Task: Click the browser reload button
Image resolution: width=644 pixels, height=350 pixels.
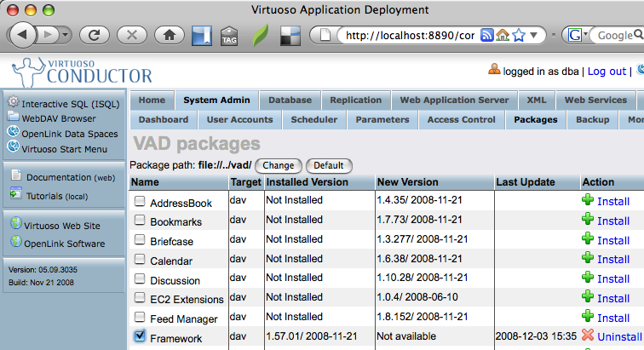Action: tap(95, 36)
